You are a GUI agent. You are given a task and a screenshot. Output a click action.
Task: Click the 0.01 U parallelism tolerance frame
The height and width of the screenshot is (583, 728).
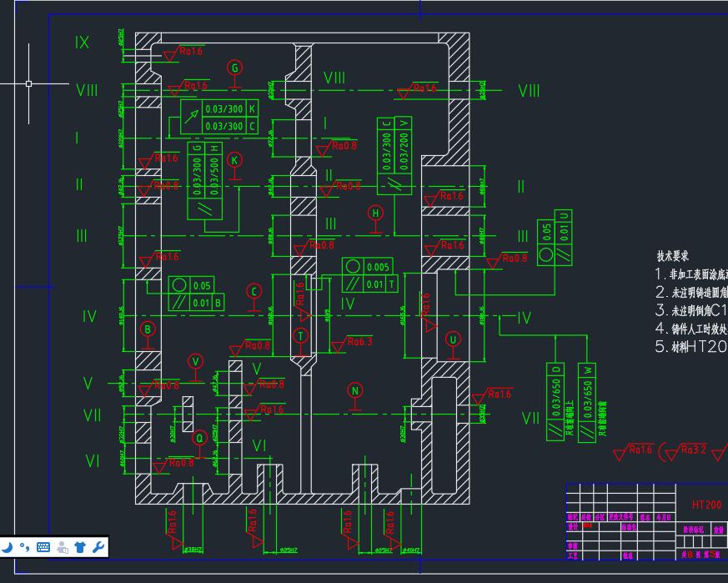(x=564, y=238)
